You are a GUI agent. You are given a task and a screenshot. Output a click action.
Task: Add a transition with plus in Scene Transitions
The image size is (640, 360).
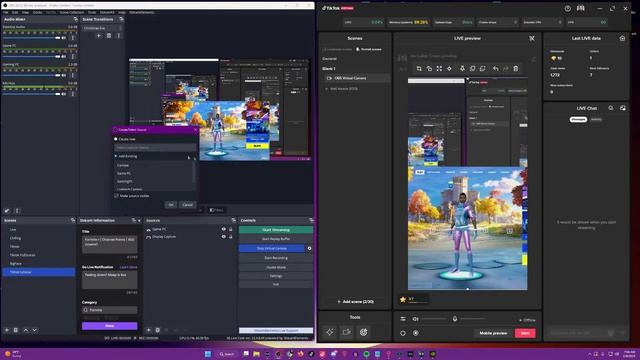(99, 36)
